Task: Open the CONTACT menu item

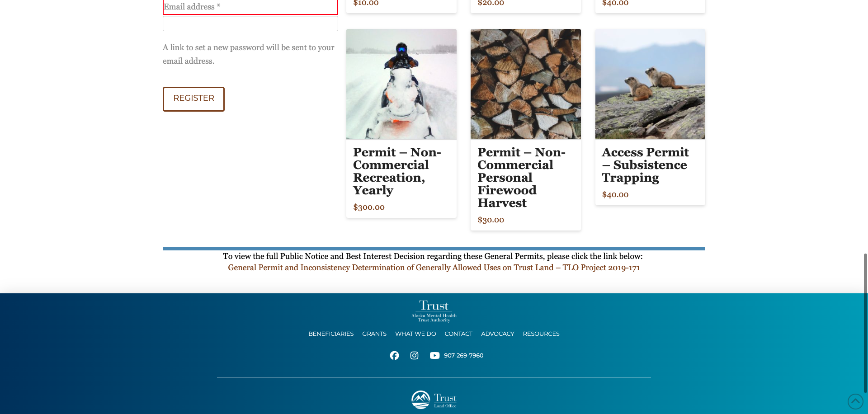Action: pyautogui.click(x=458, y=334)
